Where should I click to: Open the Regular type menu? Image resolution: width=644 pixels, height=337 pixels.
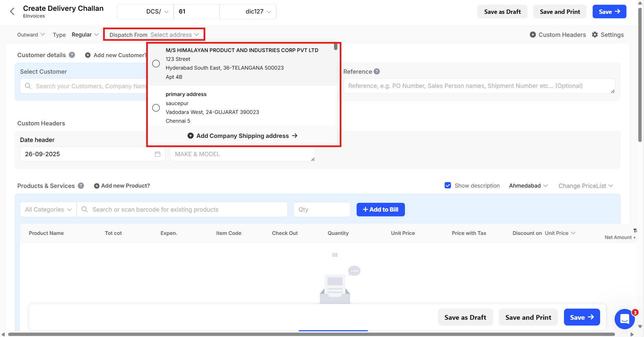tap(85, 34)
